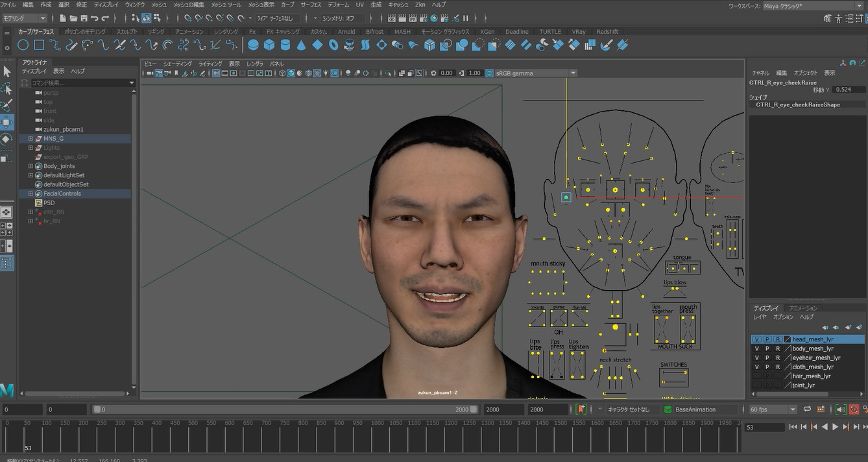Click the 移動 Y value field

coord(849,90)
